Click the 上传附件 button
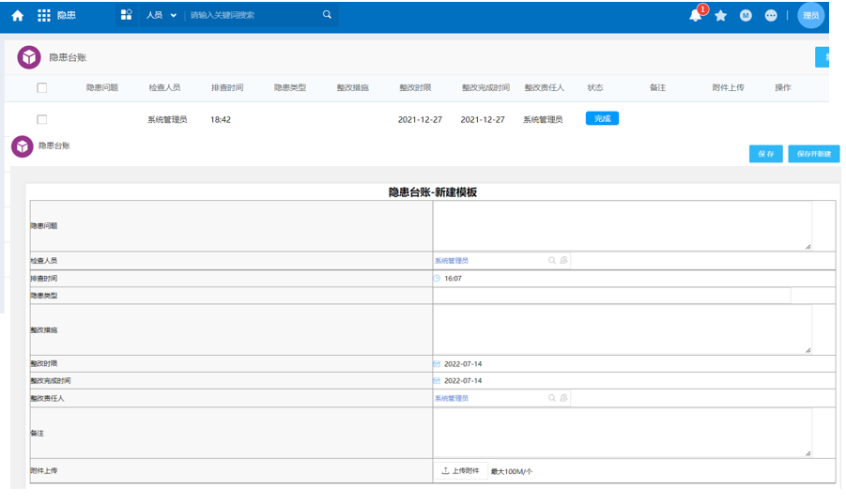The height and width of the screenshot is (504, 846). pos(461,470)
